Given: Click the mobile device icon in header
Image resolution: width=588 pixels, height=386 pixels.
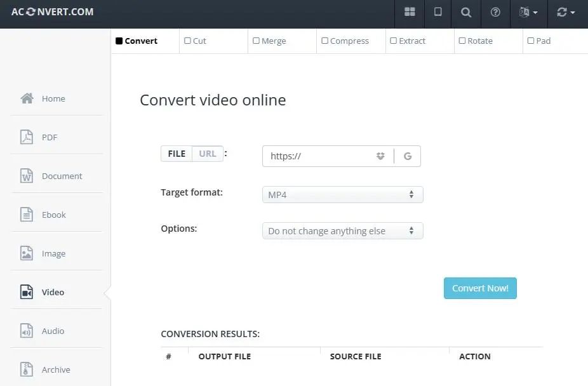Looking at the screenshot, I should tap(438, 12).
